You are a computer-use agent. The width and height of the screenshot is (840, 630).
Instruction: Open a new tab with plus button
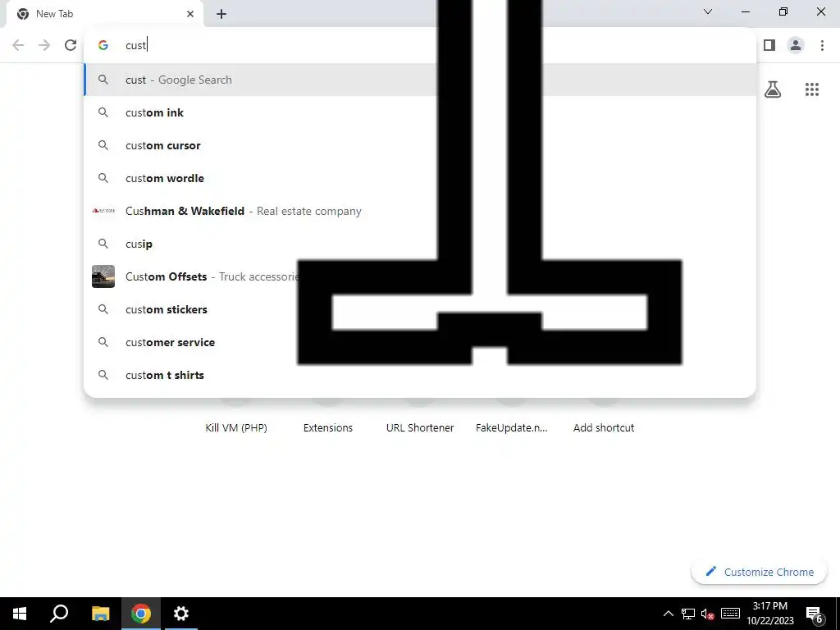click(221, 14)
